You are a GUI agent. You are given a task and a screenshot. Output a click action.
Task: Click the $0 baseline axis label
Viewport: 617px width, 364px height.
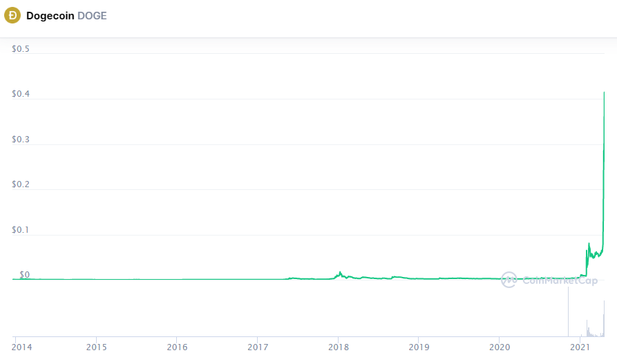[24, 275]
